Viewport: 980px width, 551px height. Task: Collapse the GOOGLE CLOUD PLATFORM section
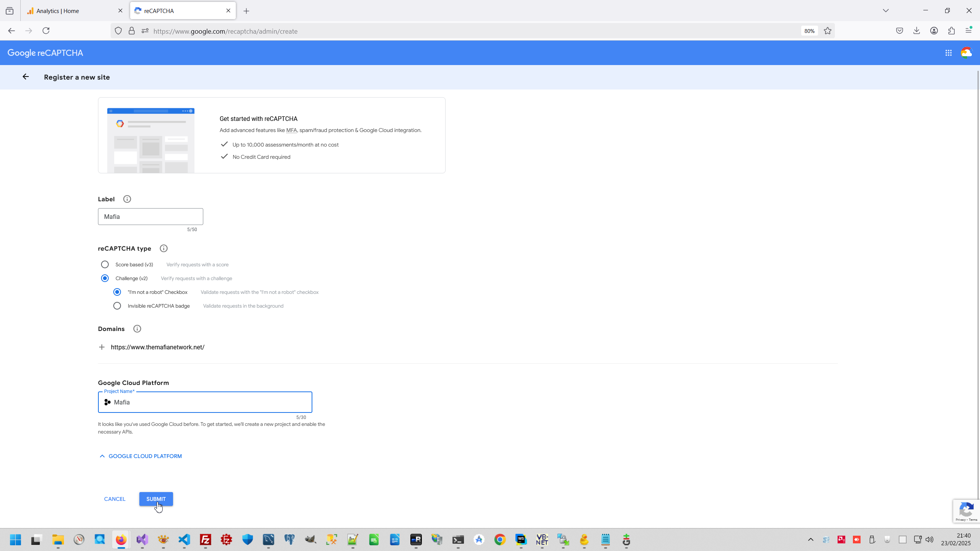pos(140,456)
